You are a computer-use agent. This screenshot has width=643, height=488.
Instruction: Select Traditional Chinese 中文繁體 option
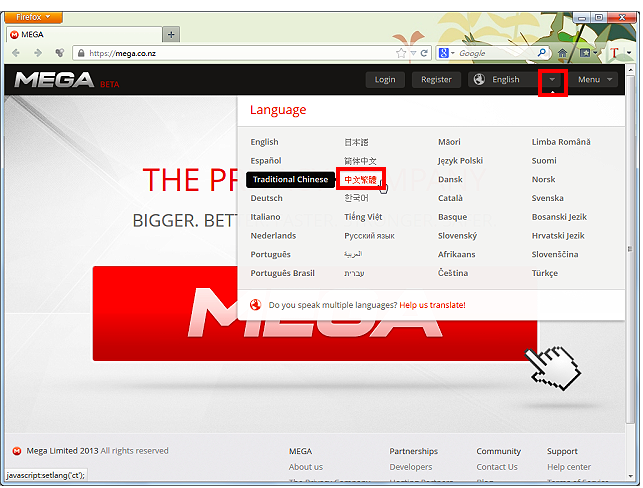coord(360,180)
